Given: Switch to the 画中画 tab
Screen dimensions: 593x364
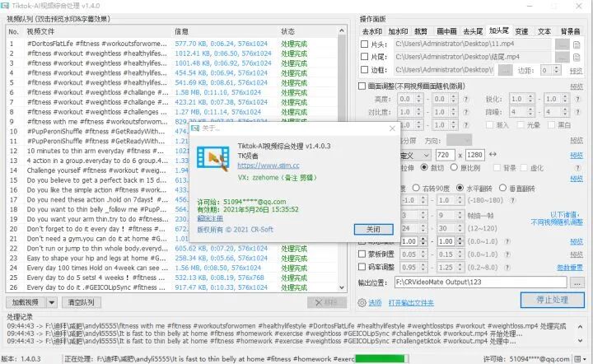Looking at the screenshot, I should (x=446, y=31).
